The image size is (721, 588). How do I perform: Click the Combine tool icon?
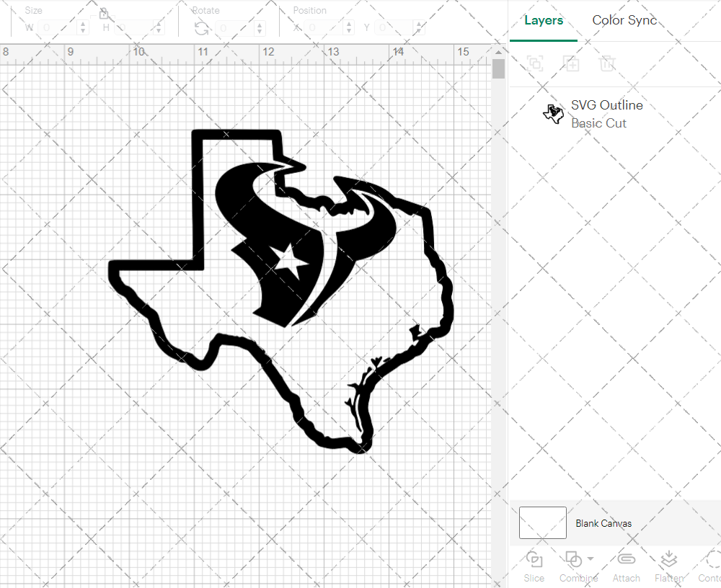point(573,559)
